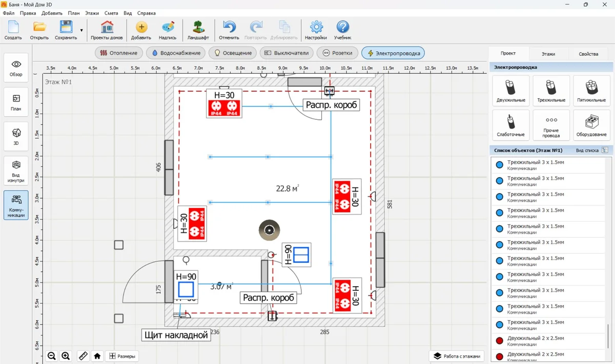The image size is (615, 364).
Task: Click the zoom out magnifier icon
Action: tap(52, 356)
